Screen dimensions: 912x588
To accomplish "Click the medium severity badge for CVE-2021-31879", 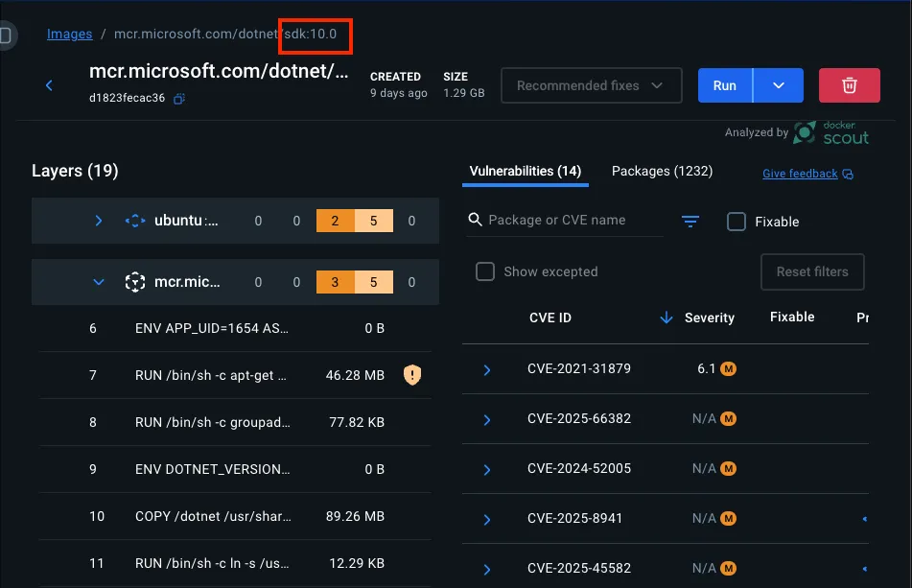I will [728, 368].
